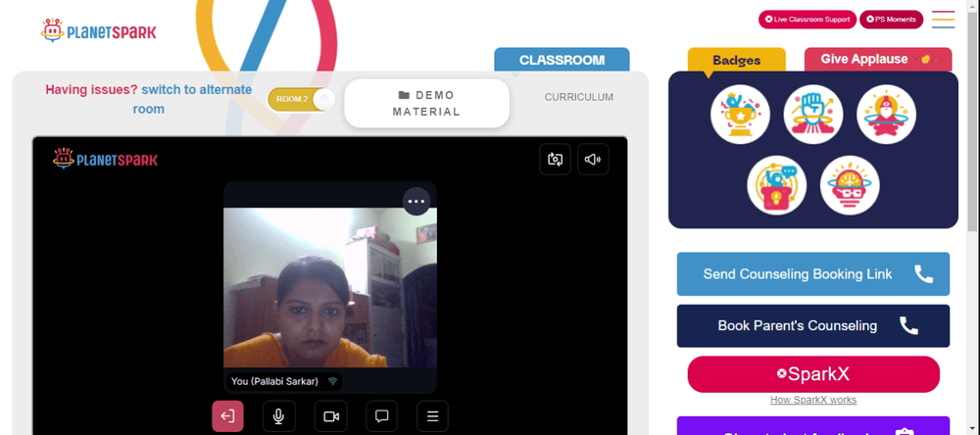Open the call menu list icon
This screenshot has height=435, width=980.
432,416
